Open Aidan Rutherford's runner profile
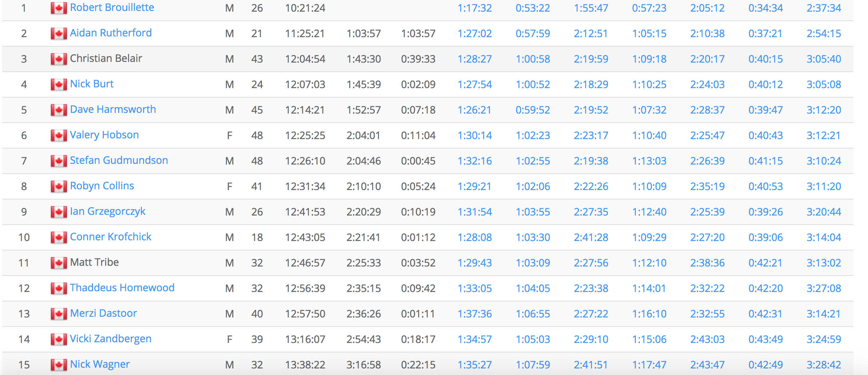The image size is (868, 375). pos(111,33)
